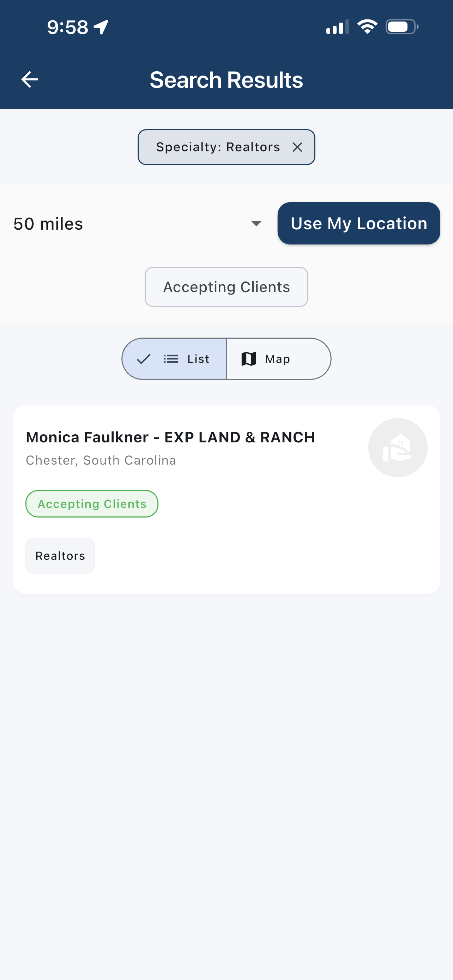Open Monica Faulkner realtor avatar image
Viewport: 453px width, 980px height.
[x=398, y=447]
